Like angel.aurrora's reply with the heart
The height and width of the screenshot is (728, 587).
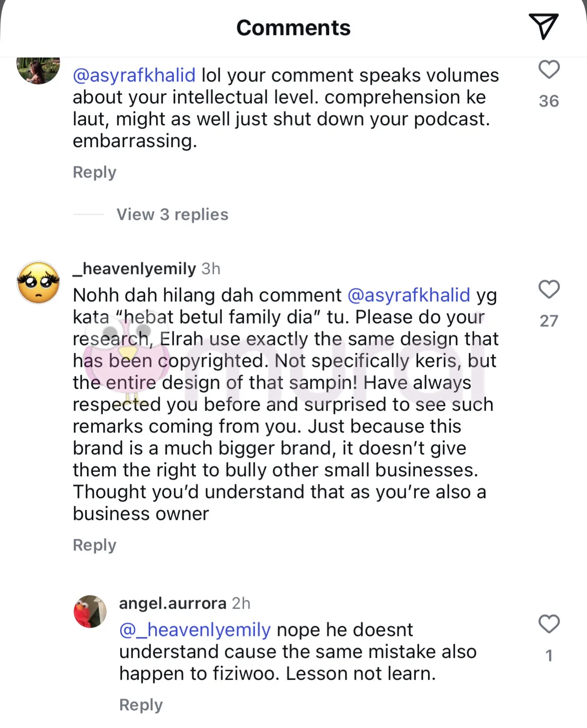click(549, 624)
